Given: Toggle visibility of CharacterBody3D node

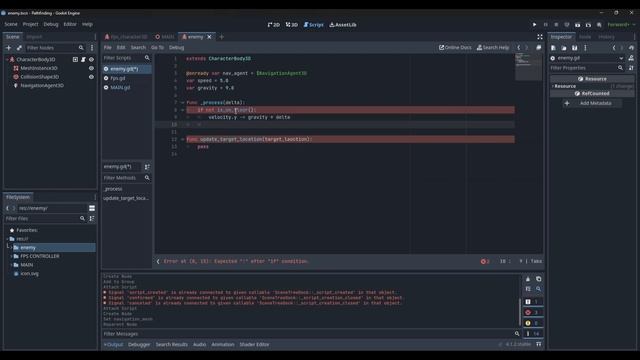Looking at the screenshot, I should click(91, 60).
